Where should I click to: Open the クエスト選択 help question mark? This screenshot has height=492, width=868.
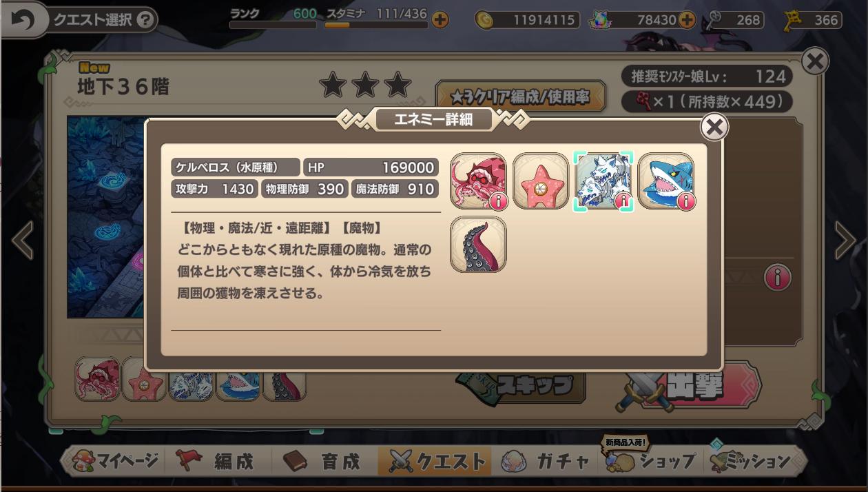click(144, 20)
